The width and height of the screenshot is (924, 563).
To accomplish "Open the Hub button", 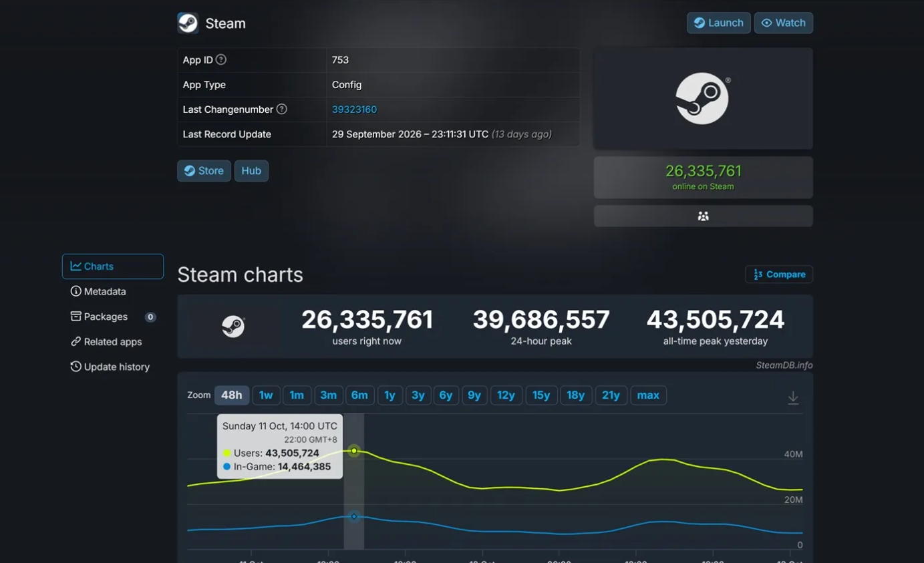I will click(x=251, y=171).
